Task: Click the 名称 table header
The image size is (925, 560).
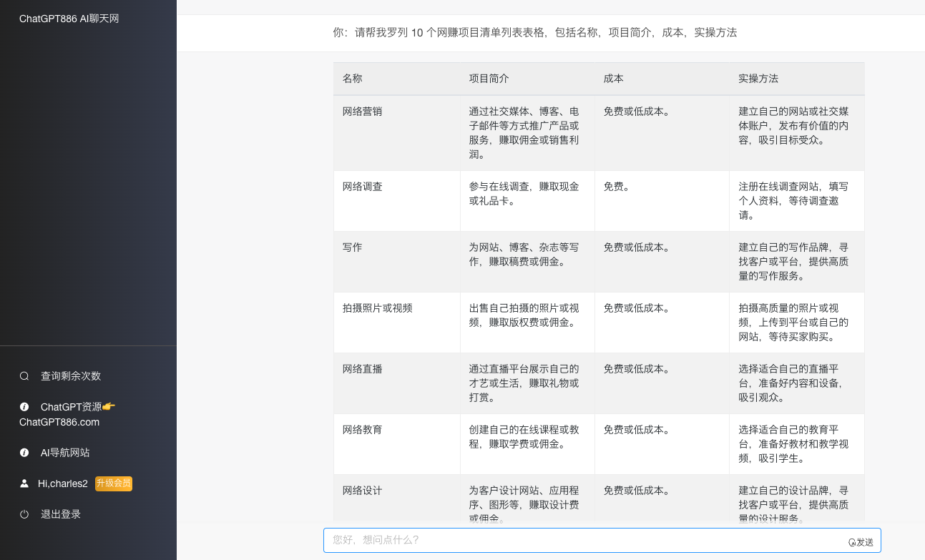Action: coord(352,78)
